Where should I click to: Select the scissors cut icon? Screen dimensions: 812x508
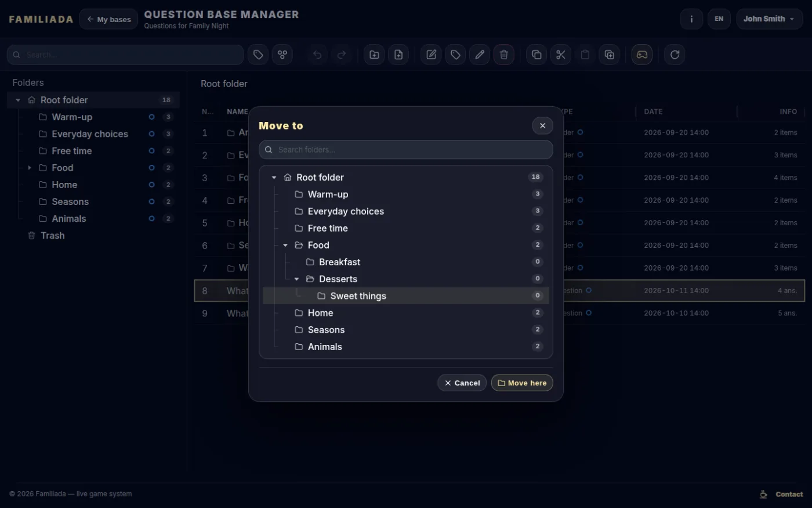[560, 55]
